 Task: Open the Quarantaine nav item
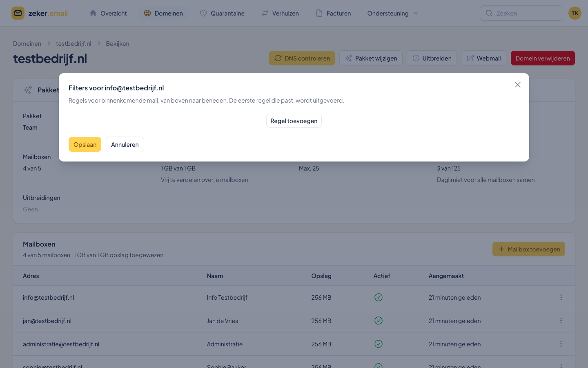click(222, 13)
